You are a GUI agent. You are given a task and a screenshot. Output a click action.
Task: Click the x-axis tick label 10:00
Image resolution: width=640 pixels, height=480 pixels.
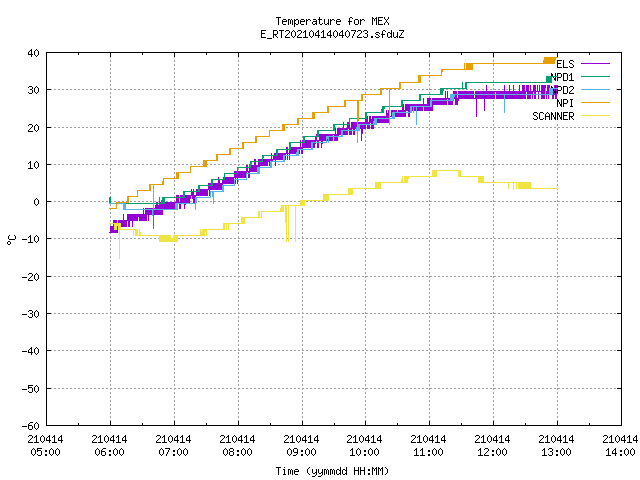[364, 452]
